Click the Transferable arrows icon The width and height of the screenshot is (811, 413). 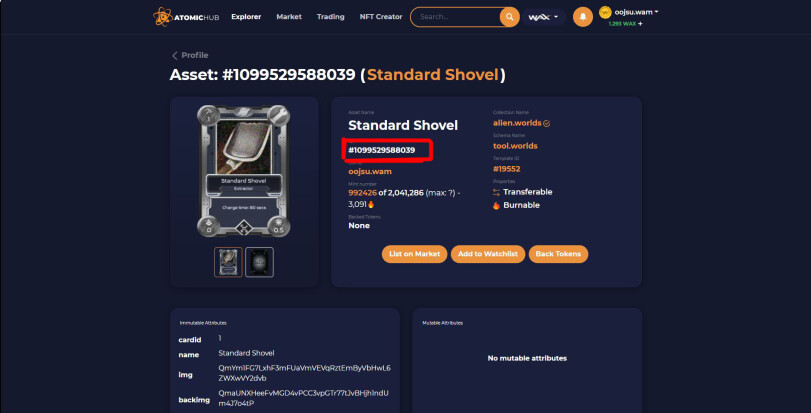[497, 192]
